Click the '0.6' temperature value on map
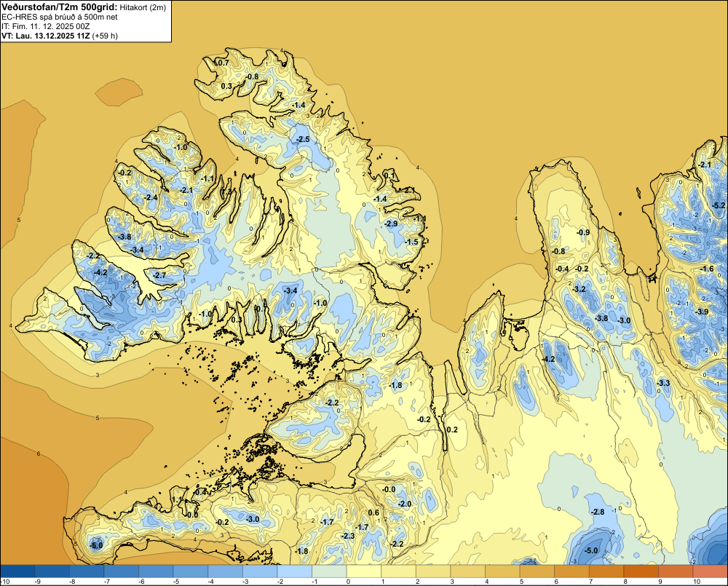The height and width of the screenshot is (586, 728). pos(373,512)
